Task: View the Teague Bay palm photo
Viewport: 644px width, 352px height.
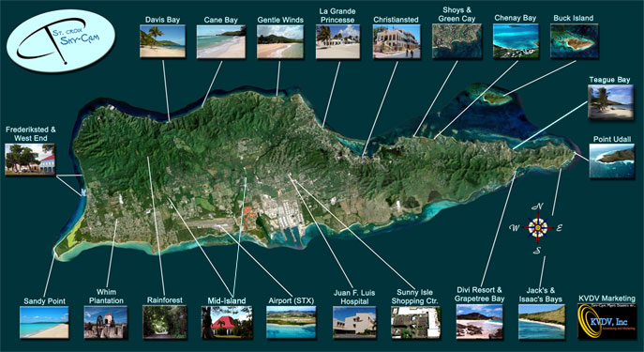Action: (x=611, y=102)
